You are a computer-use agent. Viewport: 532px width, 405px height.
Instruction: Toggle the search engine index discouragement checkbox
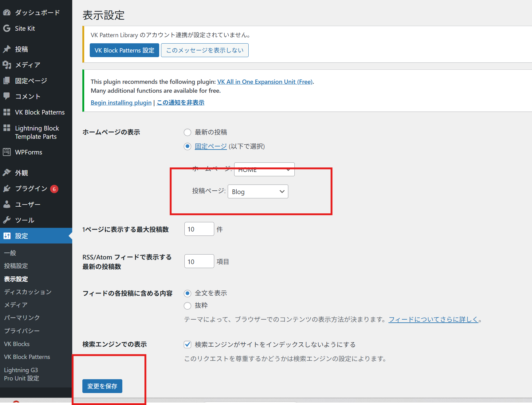coord(187,345)
